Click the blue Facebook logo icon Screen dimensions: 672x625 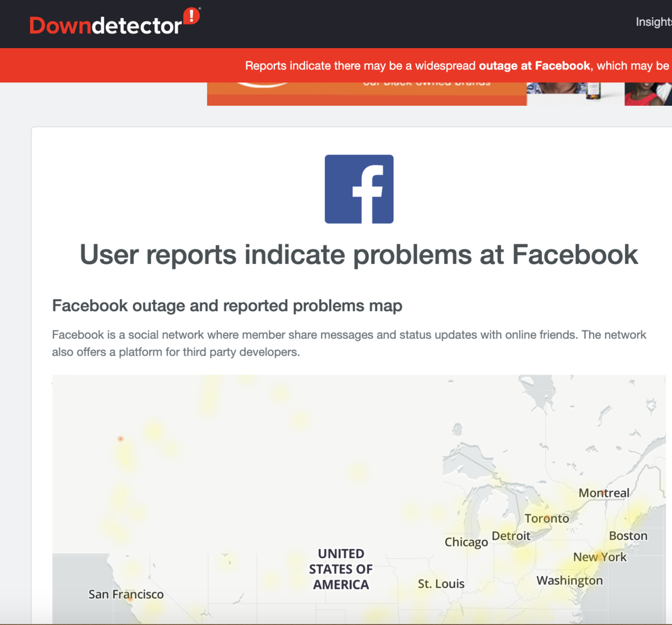click(x=359, y=189)
